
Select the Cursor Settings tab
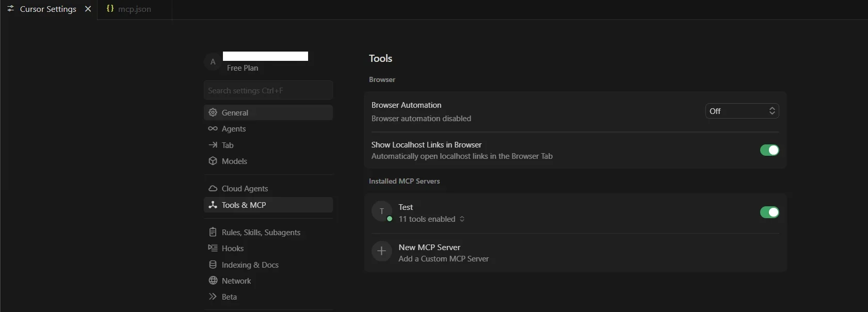coord(47,9)
